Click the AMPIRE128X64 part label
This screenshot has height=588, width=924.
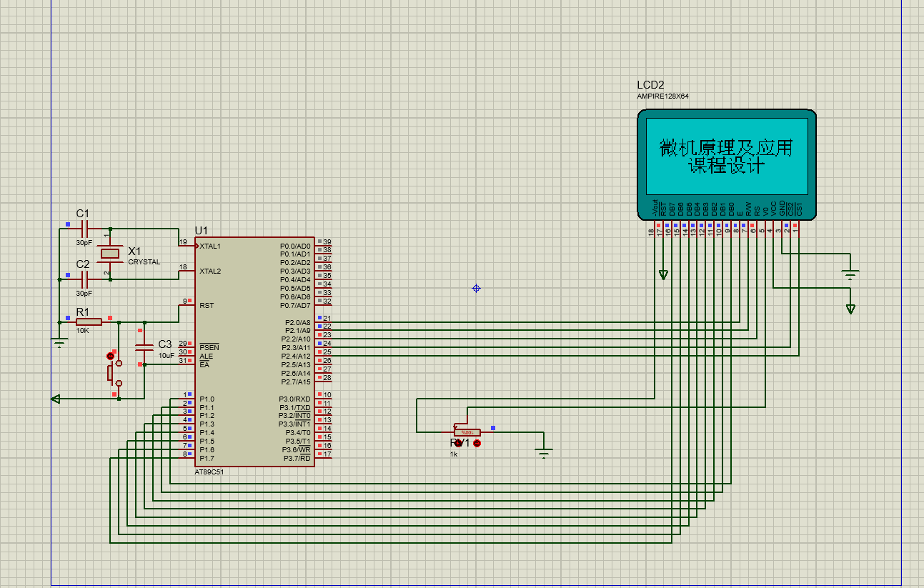[662, 96]
